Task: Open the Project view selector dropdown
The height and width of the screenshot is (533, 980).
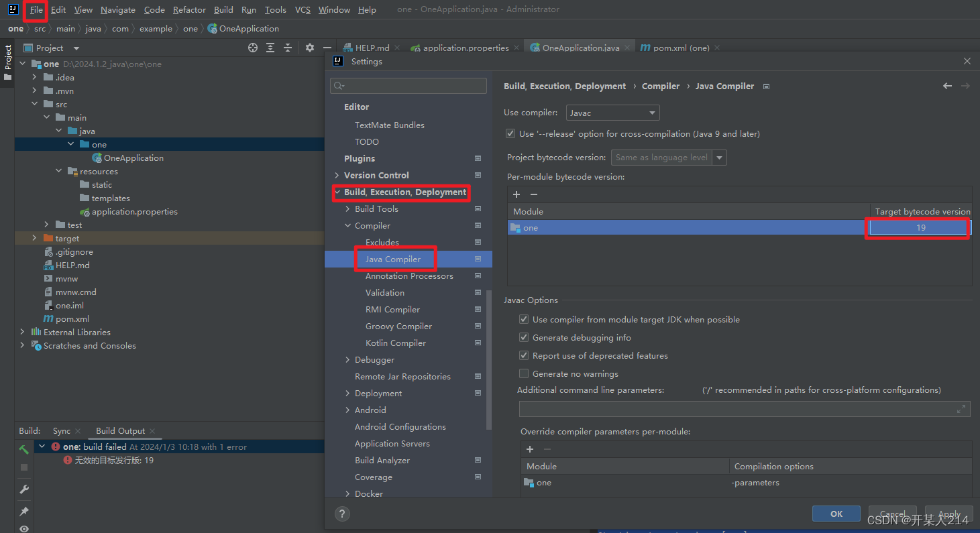Action: tap(76, 48)
